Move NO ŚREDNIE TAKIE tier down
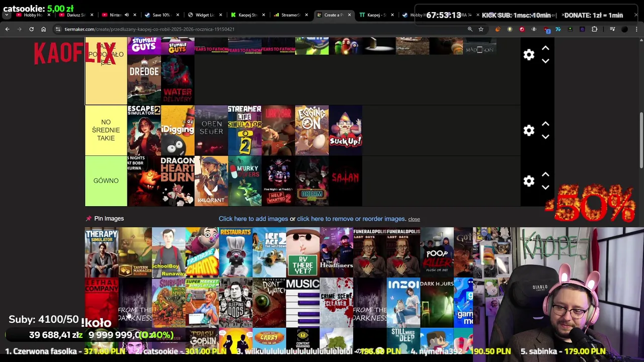644x362 pixels. coord(545,137)
